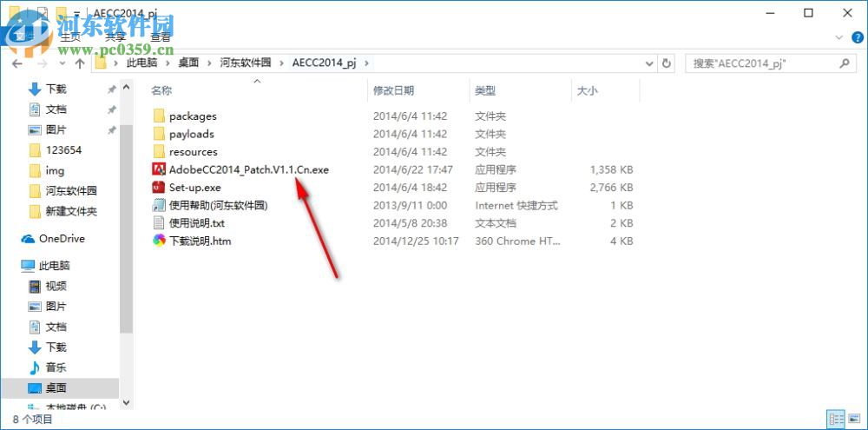
Task: Select 河东软件园 folder in sidebar
Action: click(x=71, y=190)
